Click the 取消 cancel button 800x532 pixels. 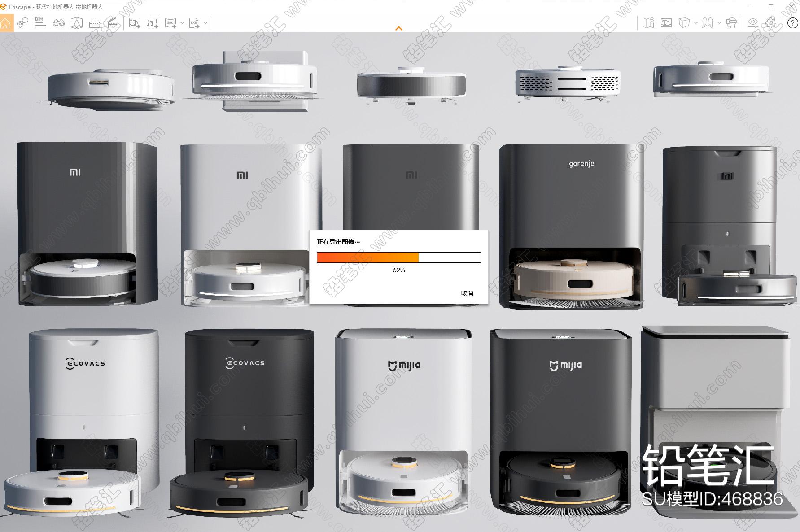[x=467, y=293]
